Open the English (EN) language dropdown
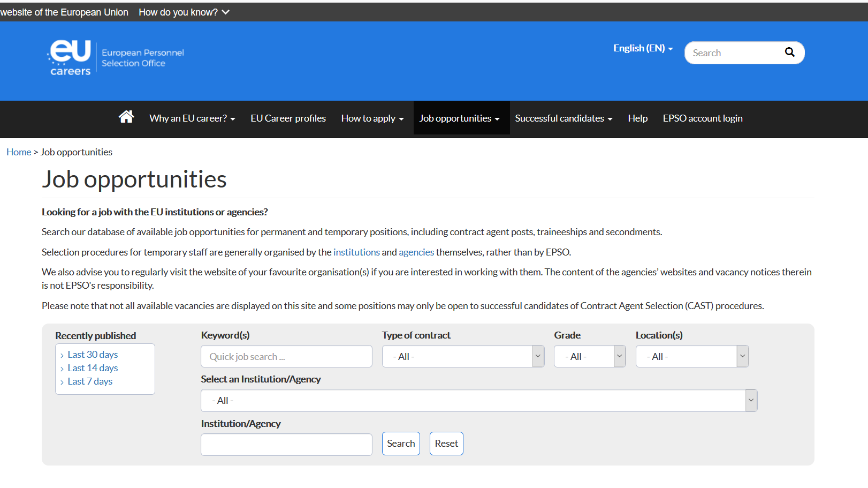This screenshot has width=868, height=488. click(x=643, y=48)
